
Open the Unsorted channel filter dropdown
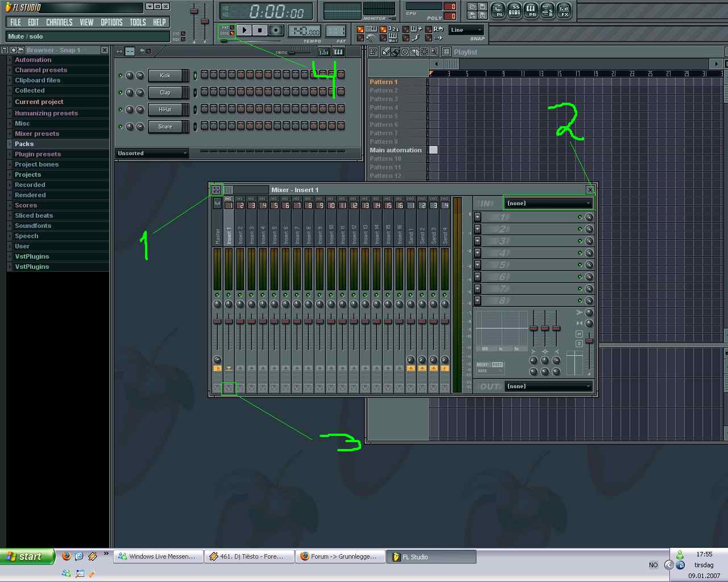[152, 153]
